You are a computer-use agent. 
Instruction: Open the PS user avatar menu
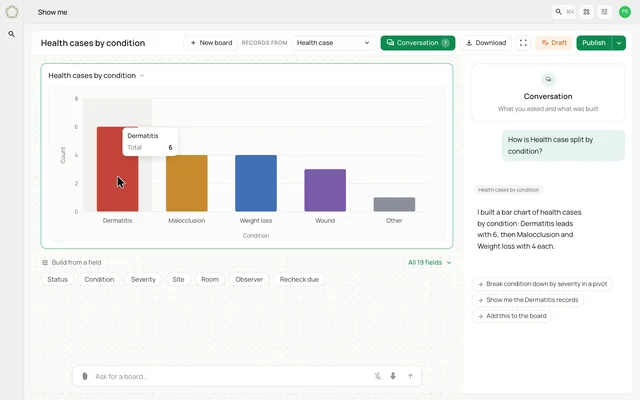624,12
